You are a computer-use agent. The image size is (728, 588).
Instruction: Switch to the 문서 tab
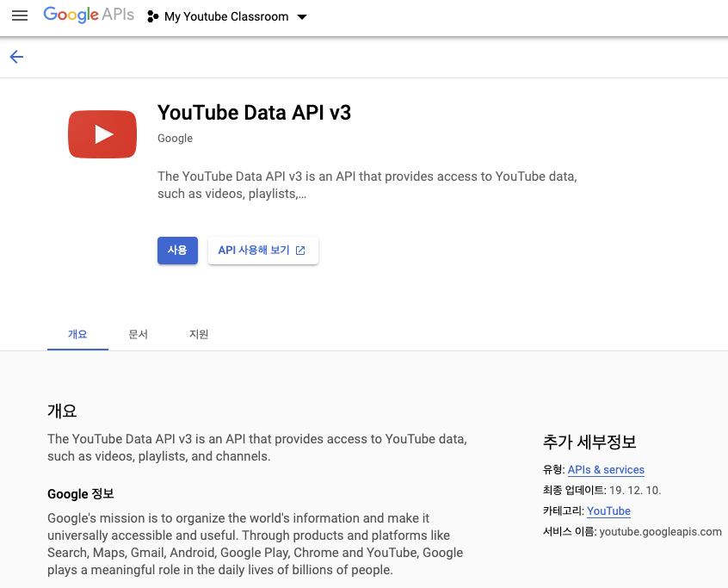point(138,334)
